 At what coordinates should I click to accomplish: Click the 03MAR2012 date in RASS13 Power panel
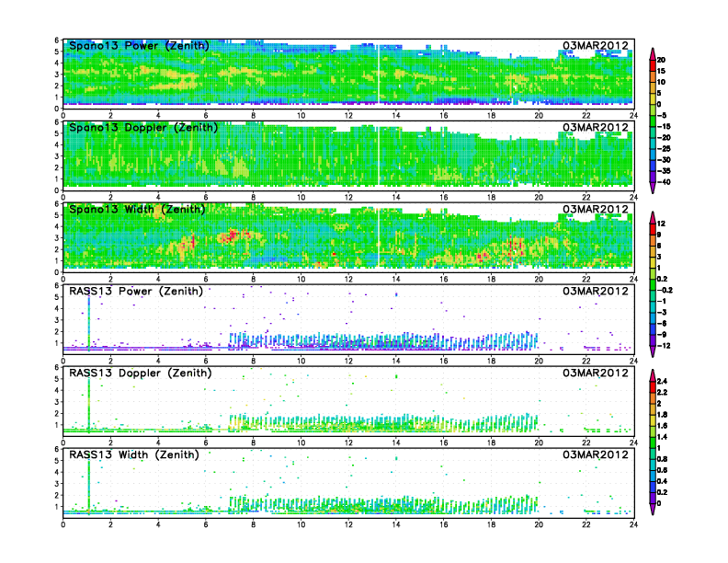596,292
